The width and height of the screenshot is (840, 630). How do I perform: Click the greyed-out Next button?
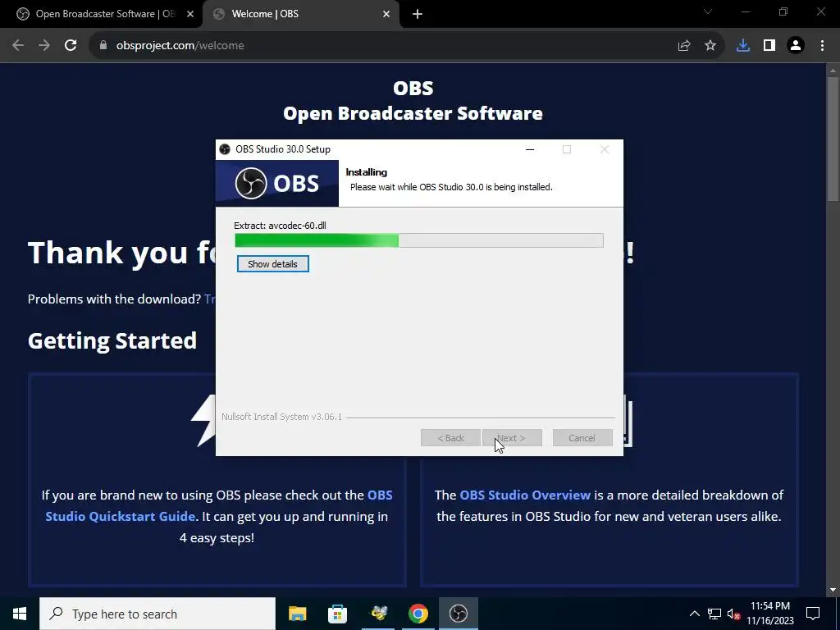point(512,438)
